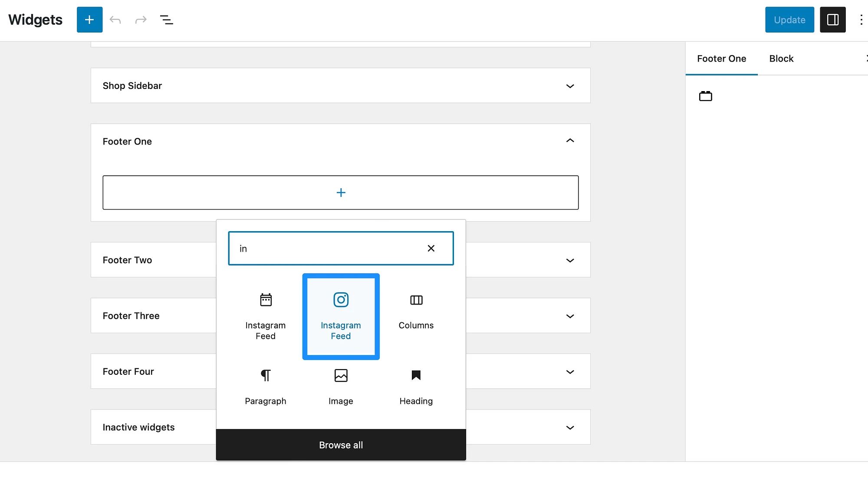
Task: Toggle the sidebar view icon
Action: tap(832, 20)
